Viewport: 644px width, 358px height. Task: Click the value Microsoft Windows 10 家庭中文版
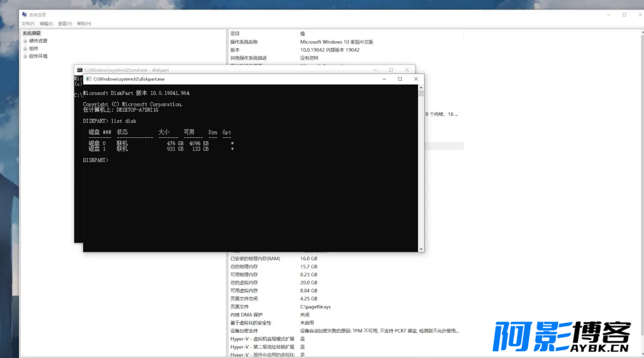(336, 42)
